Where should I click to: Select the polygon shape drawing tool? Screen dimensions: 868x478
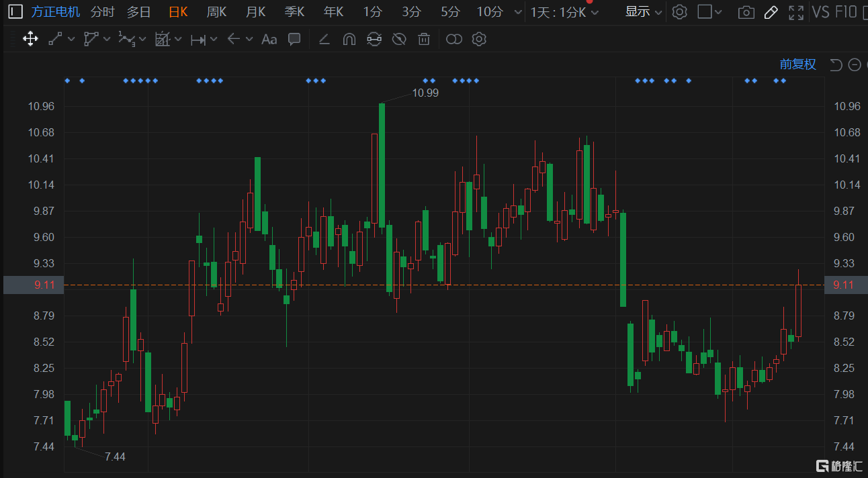point(91,39)
